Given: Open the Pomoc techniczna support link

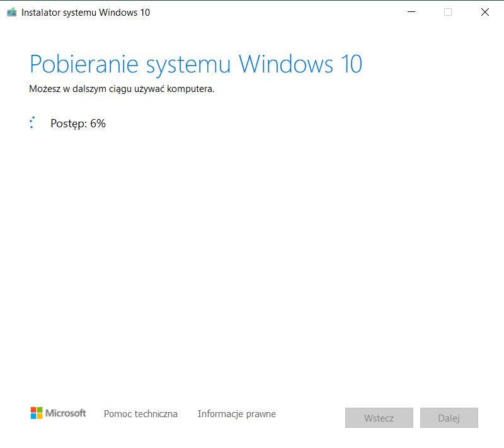Looking at the screenshot, I should coord(140,414).
